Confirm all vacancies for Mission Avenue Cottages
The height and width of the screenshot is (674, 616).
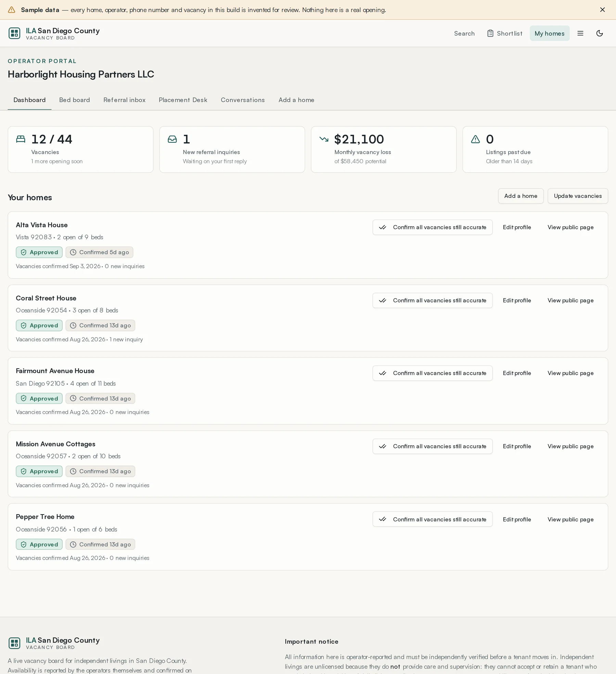(x=433, y=446)
